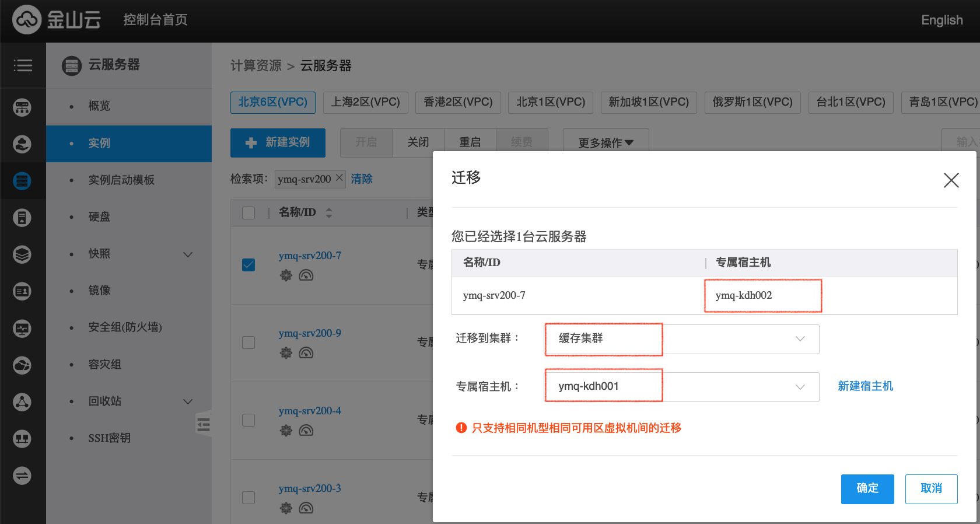The height and width of the screenshot is (524, 980).
Task: Expand the 快照 submenu in sidebar
Action: tap(188, 254)
